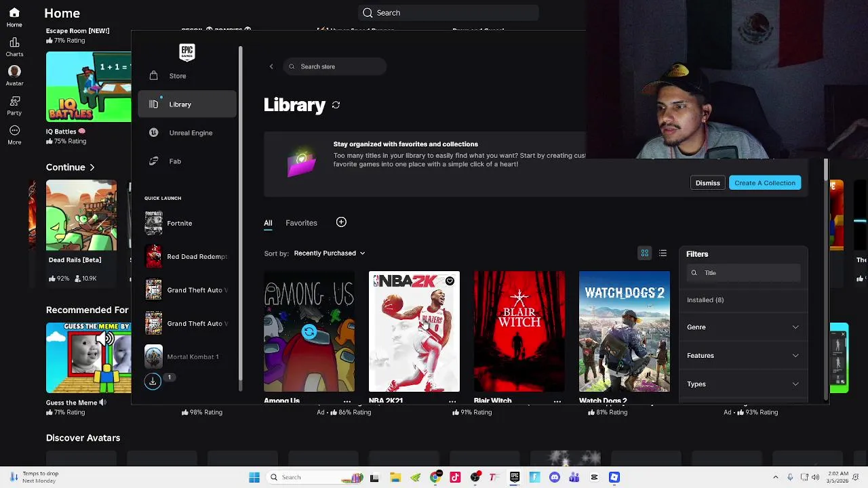Add a new collection with plus icon

(x=341, y=222)
